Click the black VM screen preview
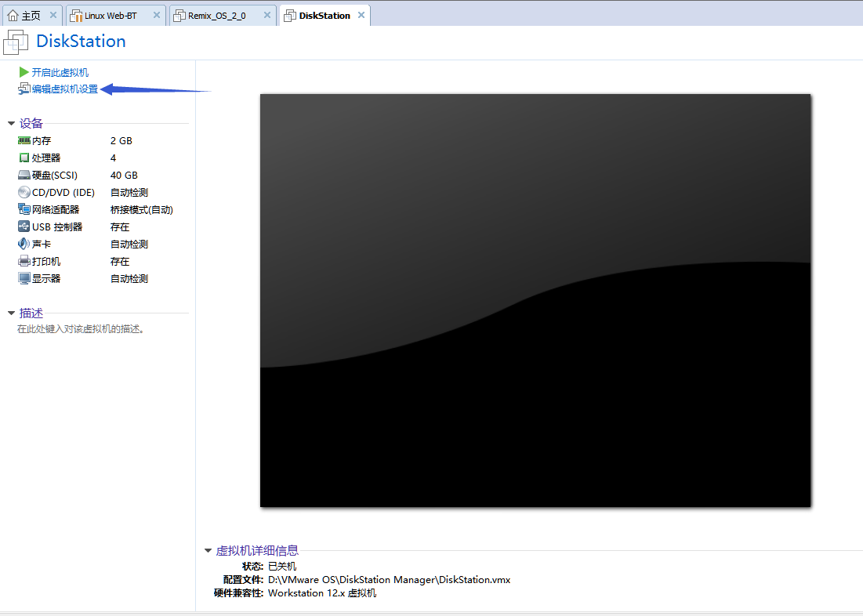The width and height of the screenshot is (863, 616). click(535, 300)
